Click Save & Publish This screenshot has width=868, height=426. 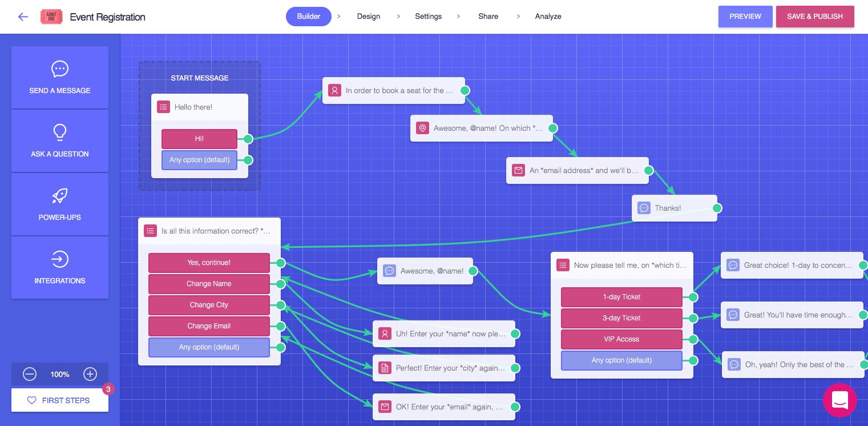pos(814,17)
